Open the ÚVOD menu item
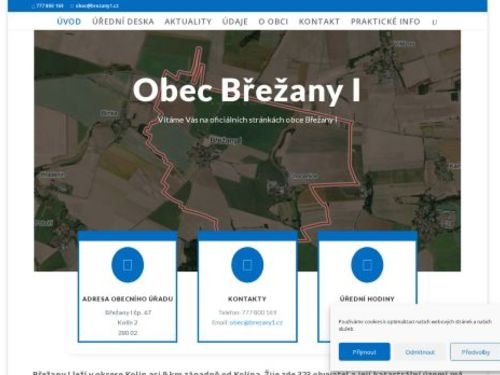Viewport: 500px width, 375px height. point(69,22)
